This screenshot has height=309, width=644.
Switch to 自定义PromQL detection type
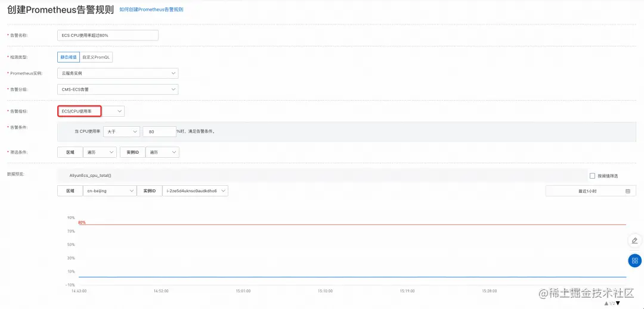pos(95,57)
